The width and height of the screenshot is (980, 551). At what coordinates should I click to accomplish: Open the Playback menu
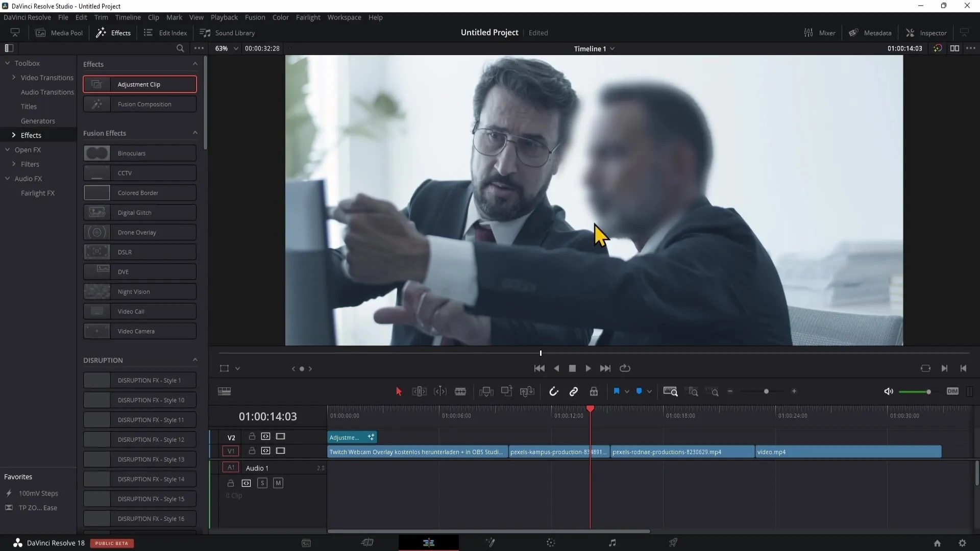224,17
